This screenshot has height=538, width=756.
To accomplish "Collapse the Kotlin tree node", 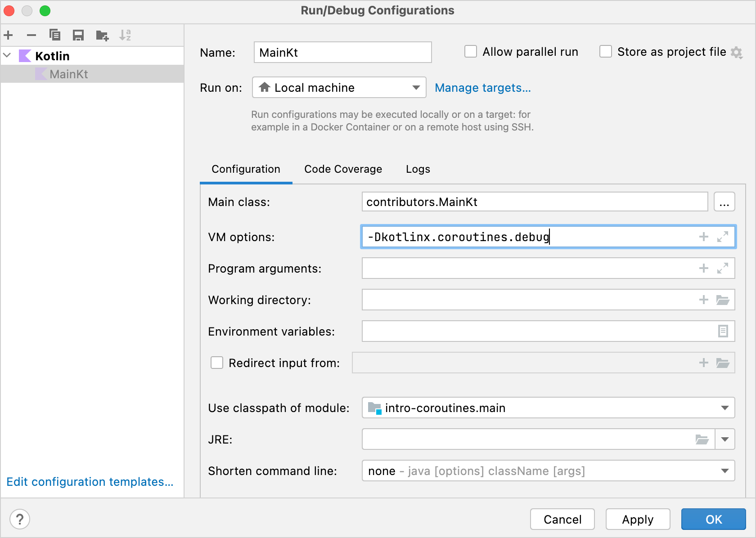I will pyautogui.click(x=8, y=56).
